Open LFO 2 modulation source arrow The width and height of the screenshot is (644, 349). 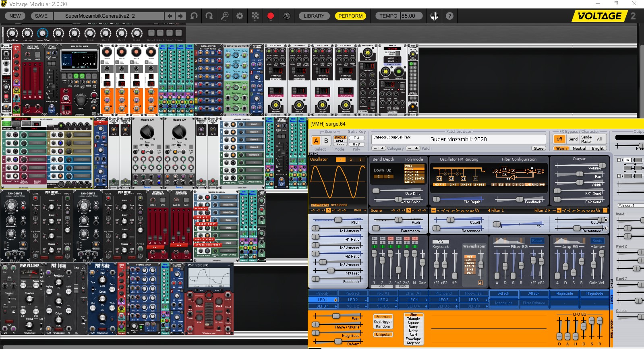pyautogui.click(x=366, y=300)
